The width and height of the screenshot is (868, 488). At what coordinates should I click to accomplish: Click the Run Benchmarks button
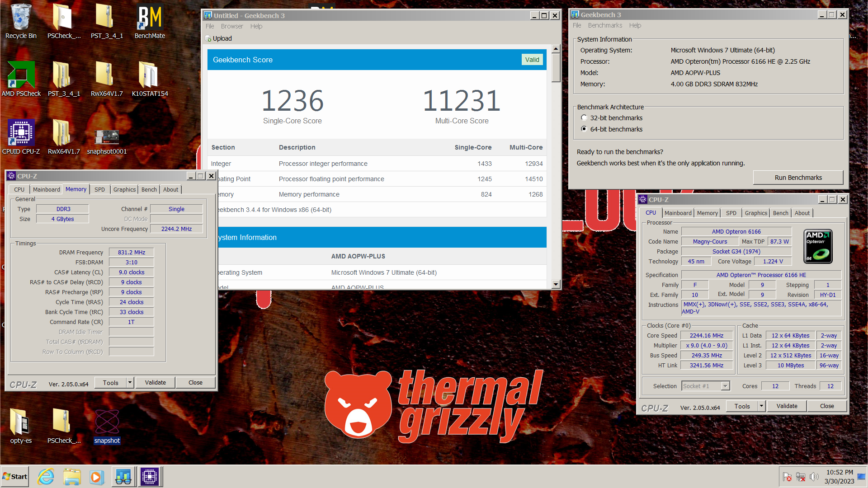(798, 178)
